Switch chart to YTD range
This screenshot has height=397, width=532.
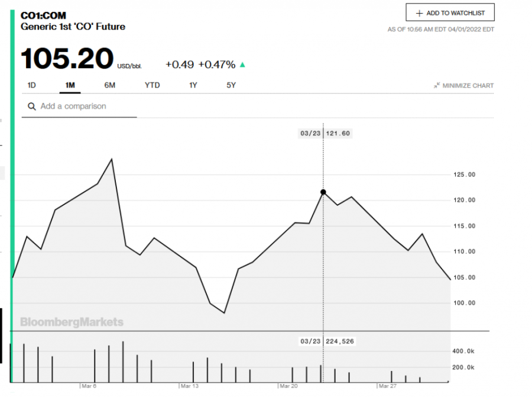point(152,85)
